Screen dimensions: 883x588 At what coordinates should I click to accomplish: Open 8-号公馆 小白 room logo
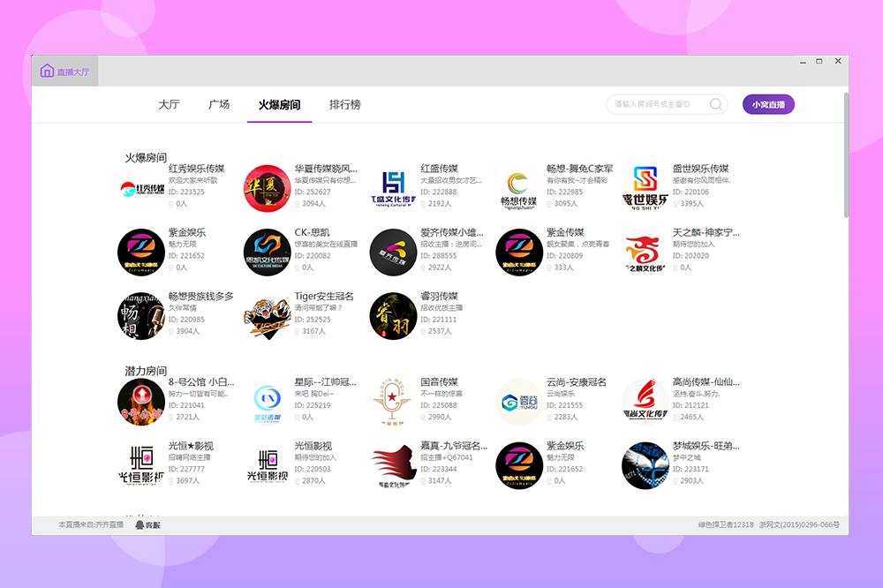tap(141, 402)
